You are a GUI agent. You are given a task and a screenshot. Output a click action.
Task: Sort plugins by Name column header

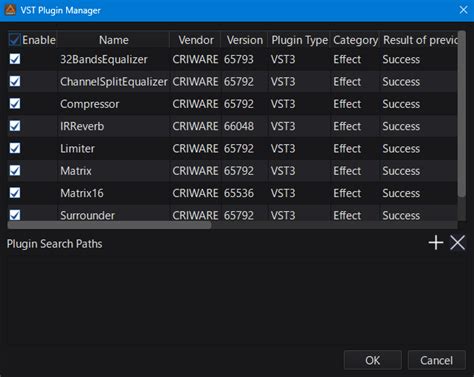113,40
